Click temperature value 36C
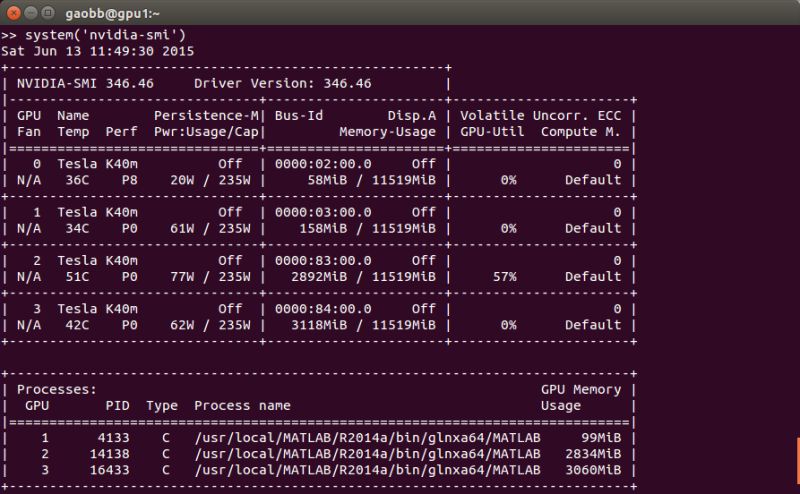Viewport: 800px width, 494px height. [x=77, y=180]
